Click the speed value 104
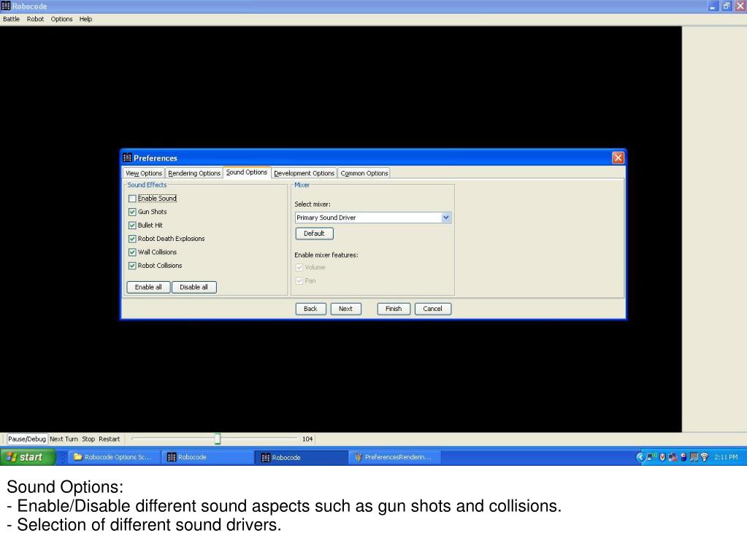747x560 pixels. point(307,439)
